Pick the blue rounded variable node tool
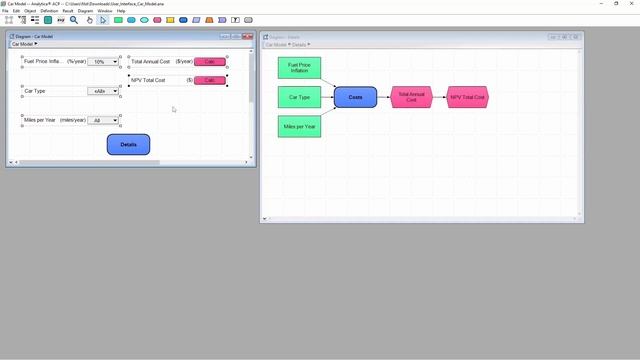Screen dimensions: 640x360 [131, 20]
